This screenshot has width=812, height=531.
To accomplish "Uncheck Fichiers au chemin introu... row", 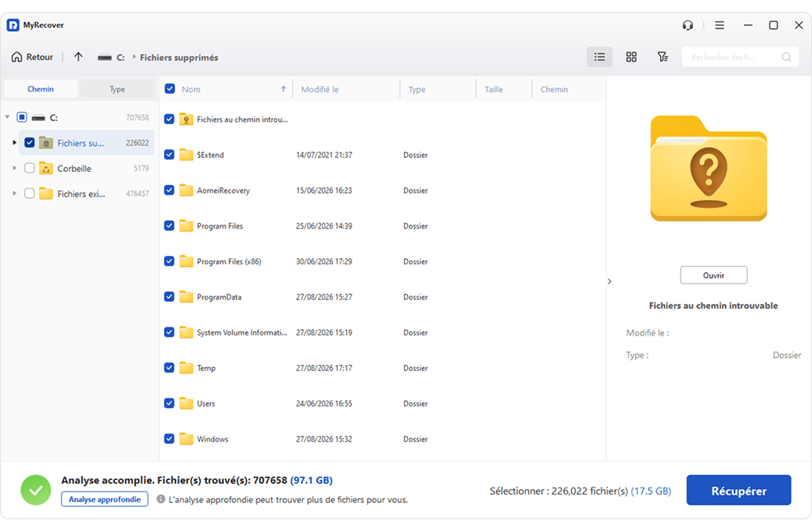I will pos(169,119).
